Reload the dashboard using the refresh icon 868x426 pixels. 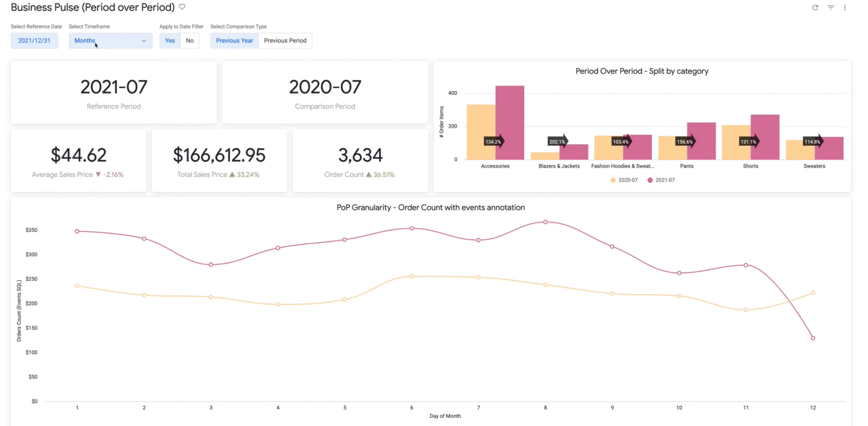815,7
